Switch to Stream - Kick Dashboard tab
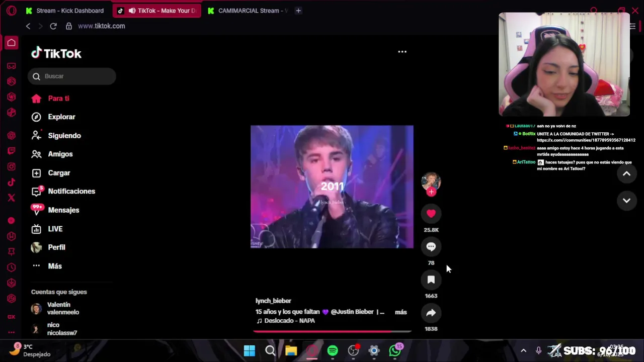The width and height of the screenshot is (644, 362). tap(64, 11)
